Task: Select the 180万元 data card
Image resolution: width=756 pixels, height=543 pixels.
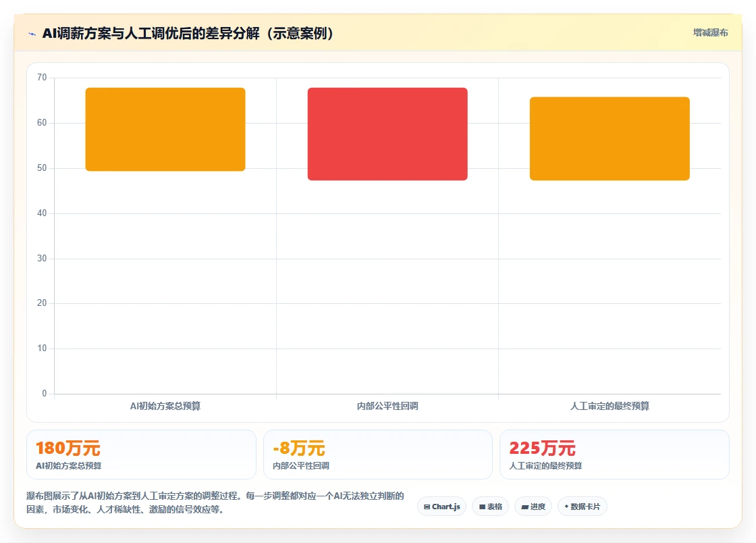Action: [x=141, y=455]
